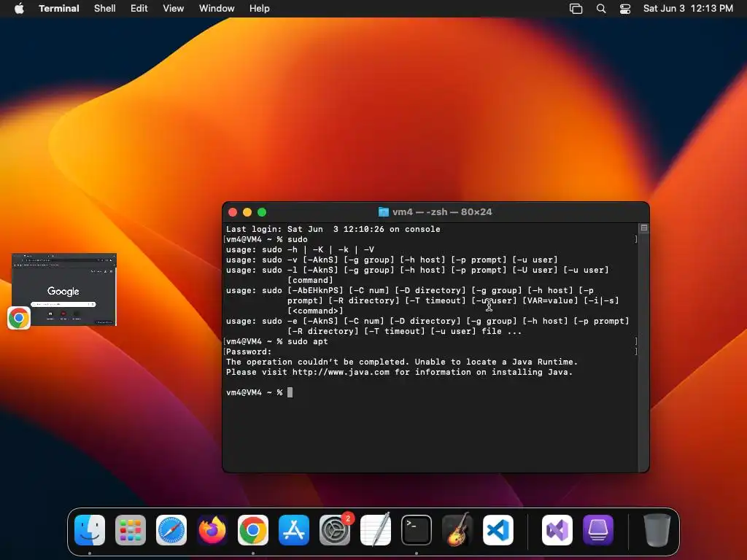This screenshot has width=747, height=560.
Task: Click the 'sudo apt' command line
Action: click(276, 341)
